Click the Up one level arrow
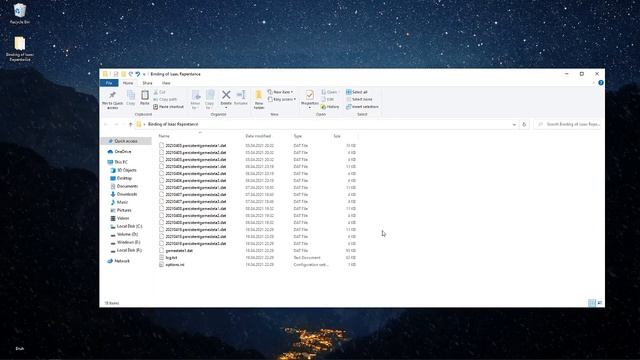Image resolution: width=640 pixels, height=360 pixels. (130, 124)
